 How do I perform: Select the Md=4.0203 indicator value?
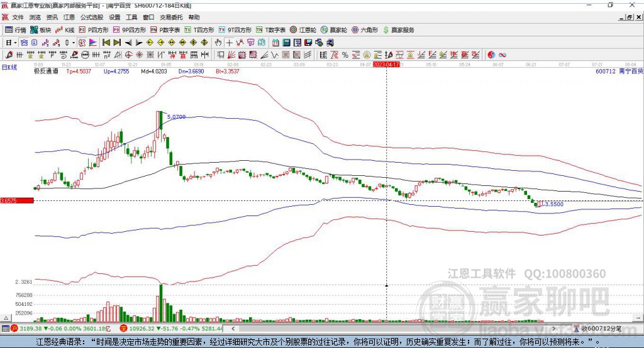pos(154,72)
